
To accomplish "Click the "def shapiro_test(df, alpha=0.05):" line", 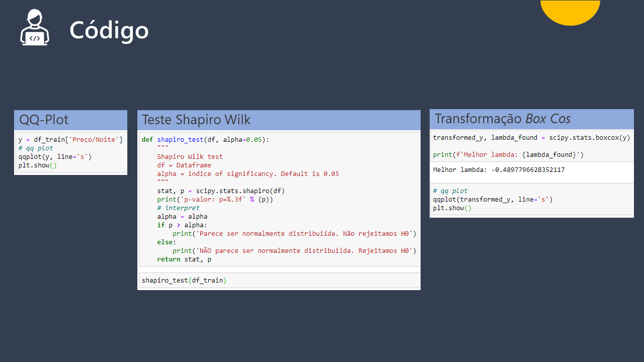I will click(x=205, y=140).
